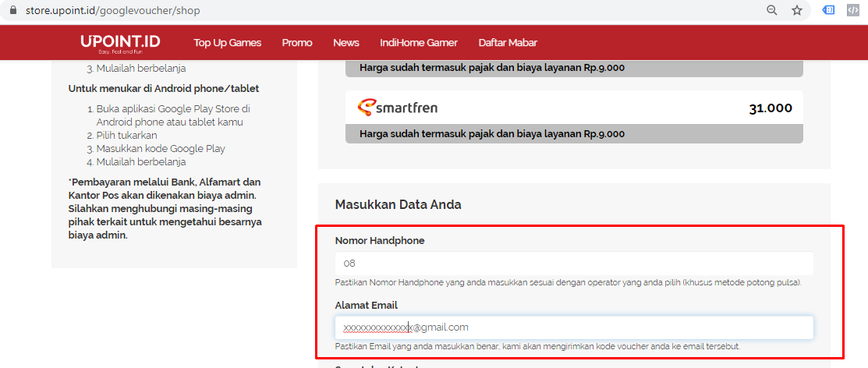Click the Buka aplikasi Google Play Store step
The width and height of the screenshot is (868, 368).
click(173, 115)
